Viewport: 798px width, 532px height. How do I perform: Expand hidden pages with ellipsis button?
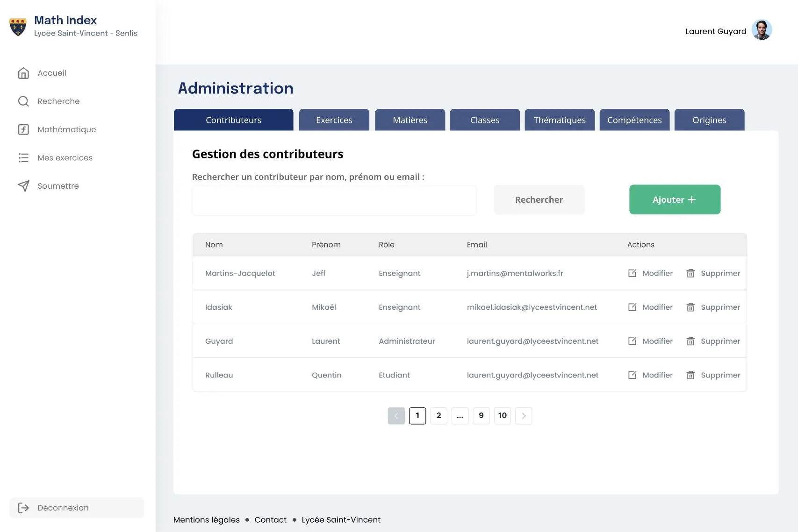tap(460, 416)
